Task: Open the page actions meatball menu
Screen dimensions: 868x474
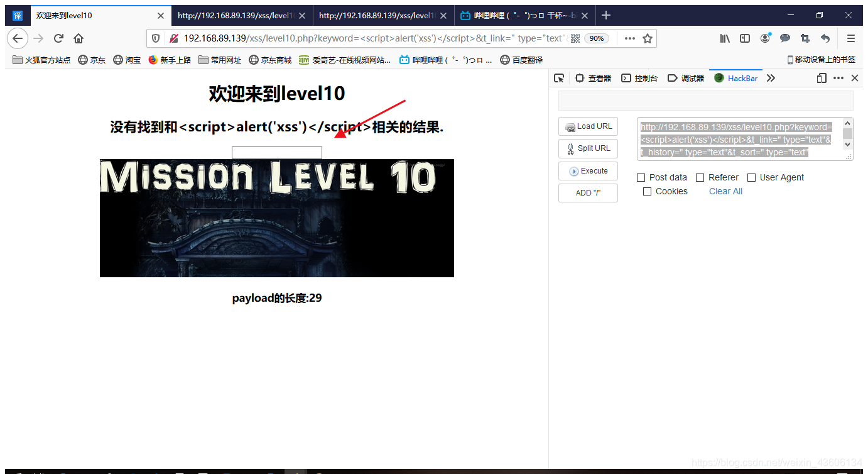Action: [629, 38]
